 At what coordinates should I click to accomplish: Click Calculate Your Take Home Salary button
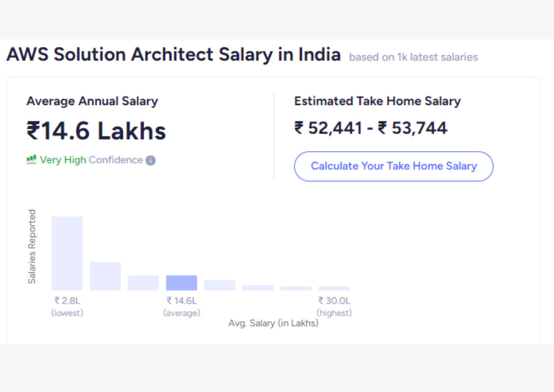[x=394, y=166]
